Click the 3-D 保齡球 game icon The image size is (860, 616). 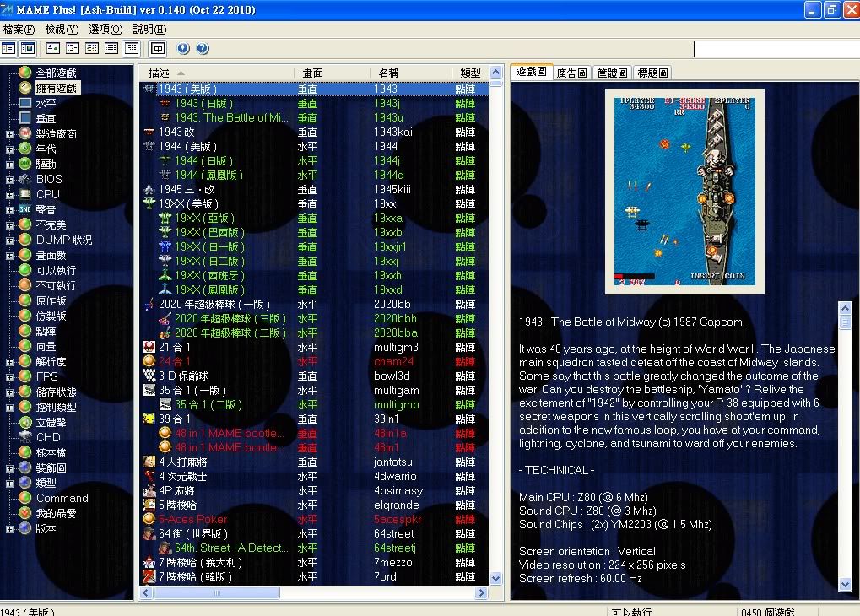[149, 376]
